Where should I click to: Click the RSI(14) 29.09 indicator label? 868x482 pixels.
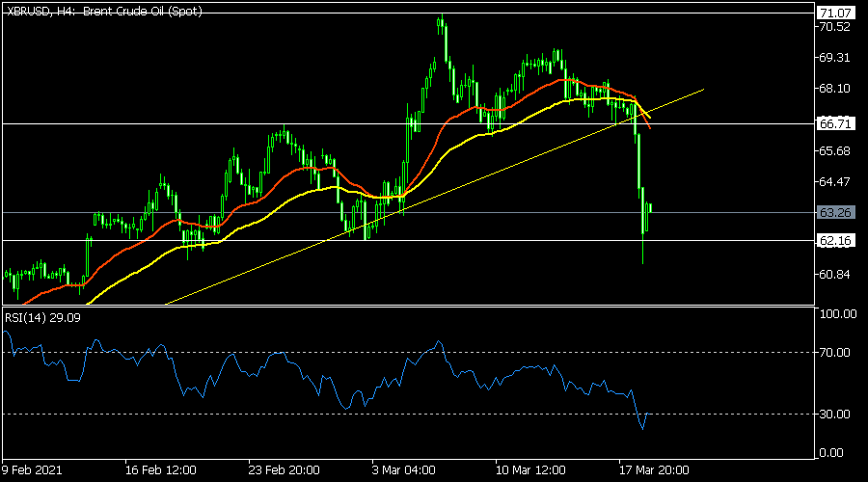[x=42, y=318]
